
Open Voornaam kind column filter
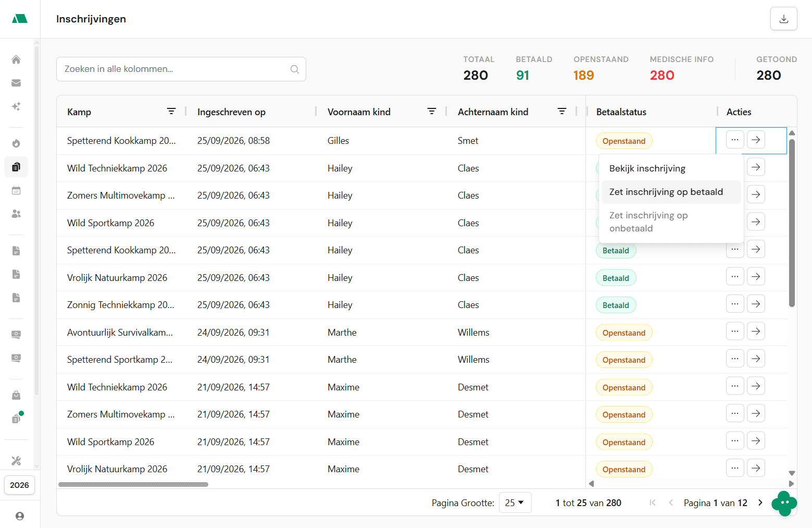tap(432, 111)
